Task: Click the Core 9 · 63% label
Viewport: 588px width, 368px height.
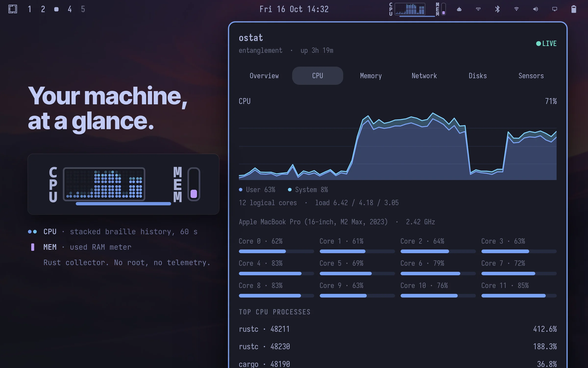Action: point(342,286)
